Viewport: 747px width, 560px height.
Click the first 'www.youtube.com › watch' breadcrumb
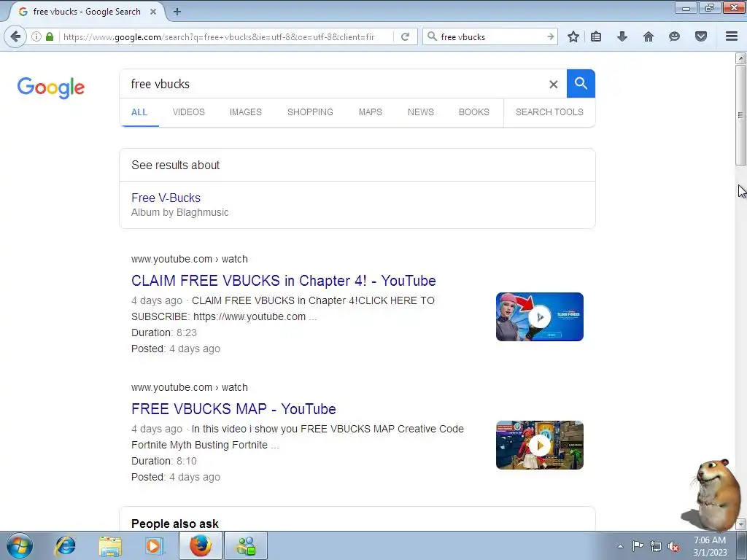(x=190, y=259)
